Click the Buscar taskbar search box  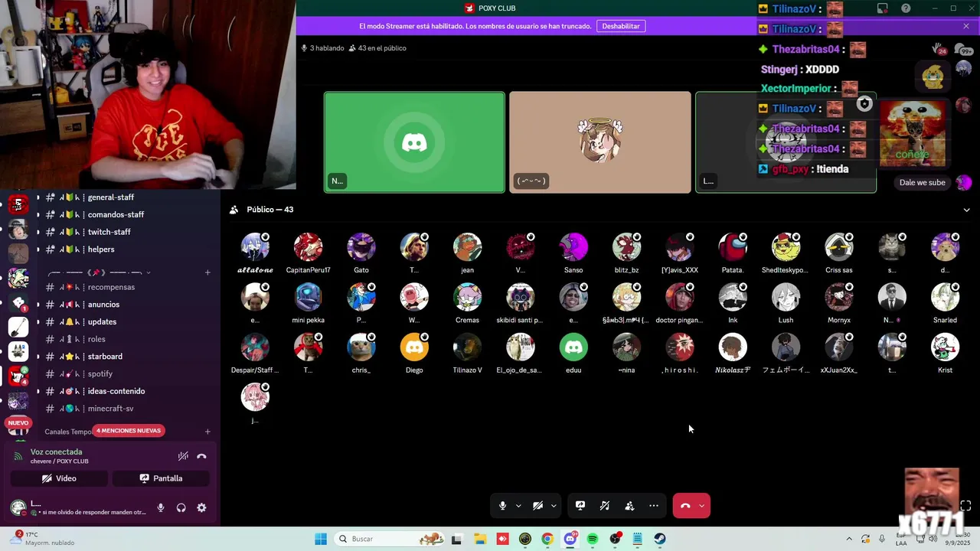click(x=390, y=539)
